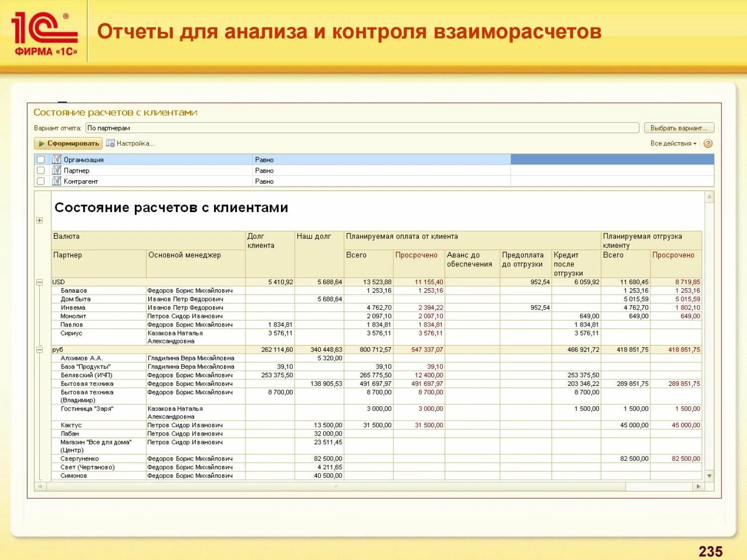Click the Свет (Чертаново) partner row

pyautogui.click(x=376, y=467)
